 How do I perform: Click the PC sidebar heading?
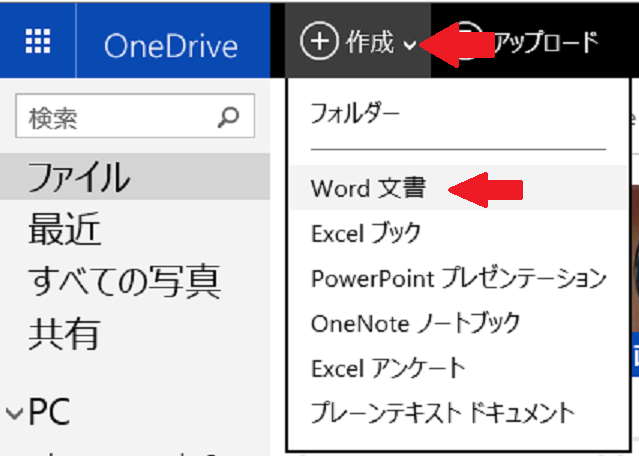(x=49, y=412)
